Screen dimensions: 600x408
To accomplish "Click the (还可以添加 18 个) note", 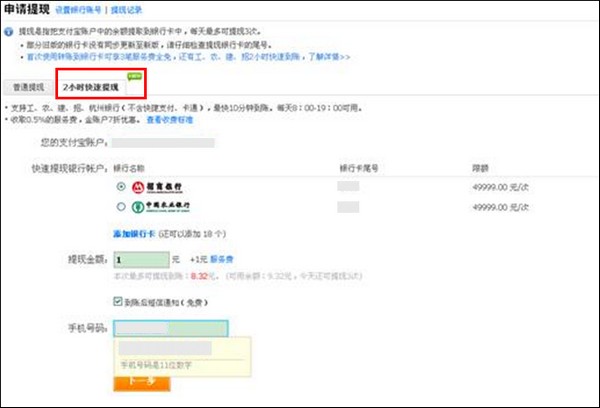I will click(x=192, y=233).
